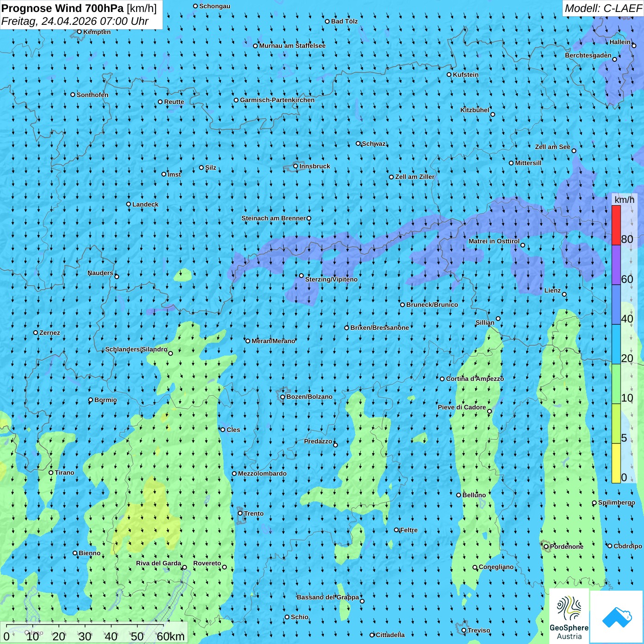
Task: Click the Nauders label
Action: point(100,273)
